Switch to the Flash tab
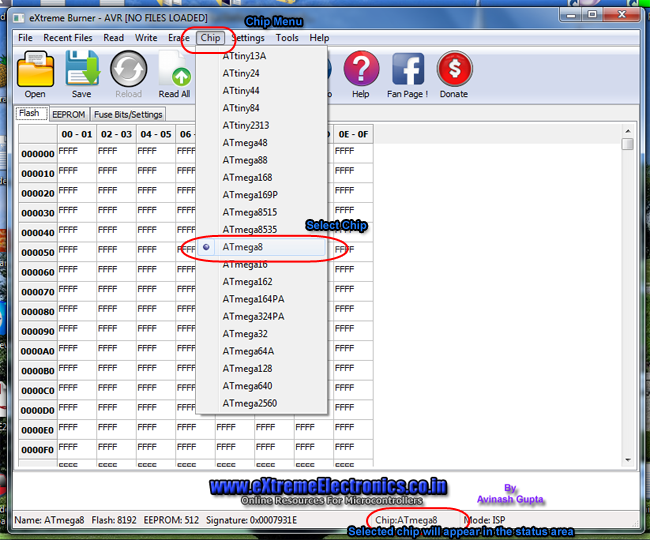This screenshot has height=540, width=650. point(32,113)
